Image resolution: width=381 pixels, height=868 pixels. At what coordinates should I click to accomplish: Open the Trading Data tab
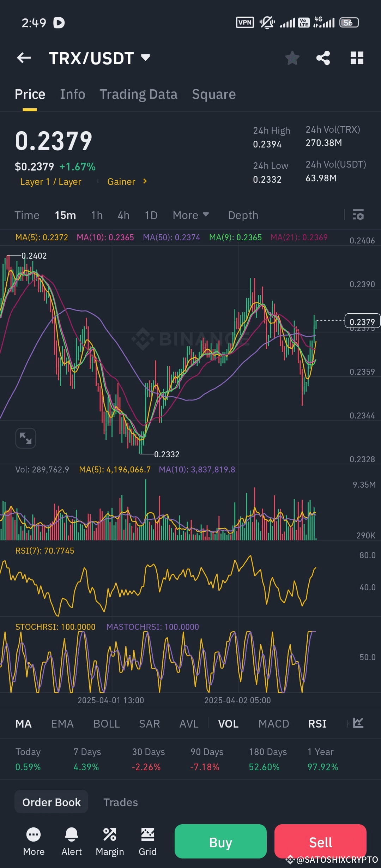(x=138, y=94)
